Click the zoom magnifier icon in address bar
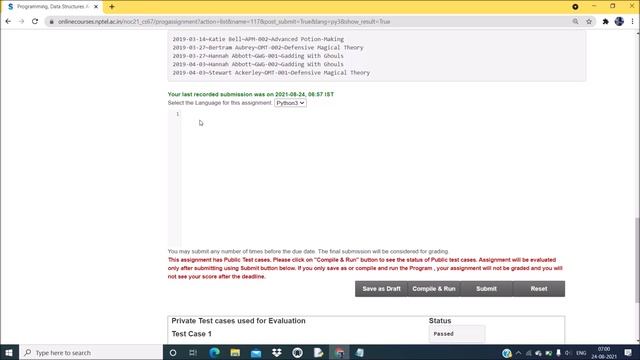Image resolution: width=640 pixels, height=360 pixels. point(575,22)
